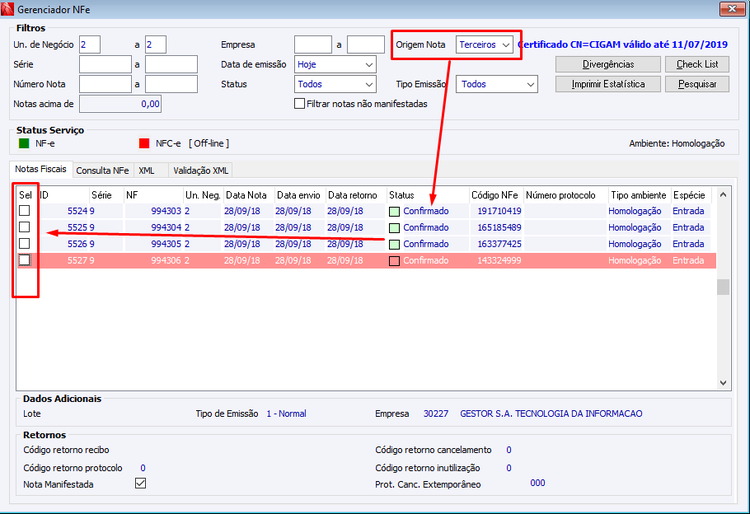Image resolution: width=750 pixels, height=514 pixels.
Task: Open the Tipo Emissão dropdown
Action: coord(496,84)
